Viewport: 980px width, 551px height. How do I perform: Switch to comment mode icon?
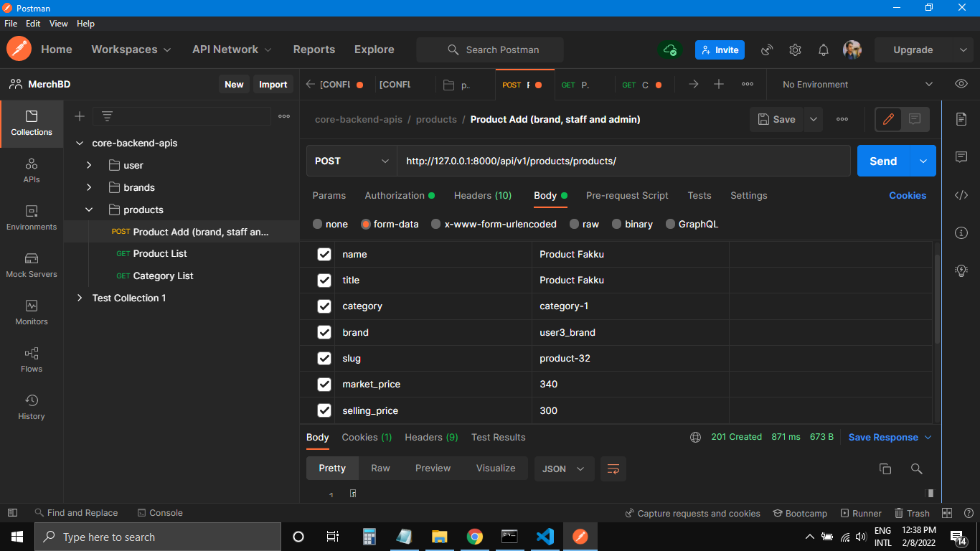(x=915, y=119)
